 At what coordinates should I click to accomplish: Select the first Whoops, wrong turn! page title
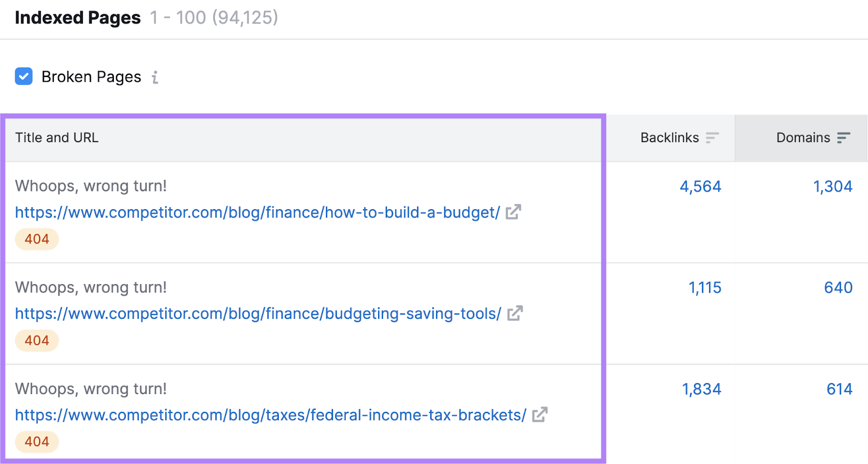click(91, 186)
